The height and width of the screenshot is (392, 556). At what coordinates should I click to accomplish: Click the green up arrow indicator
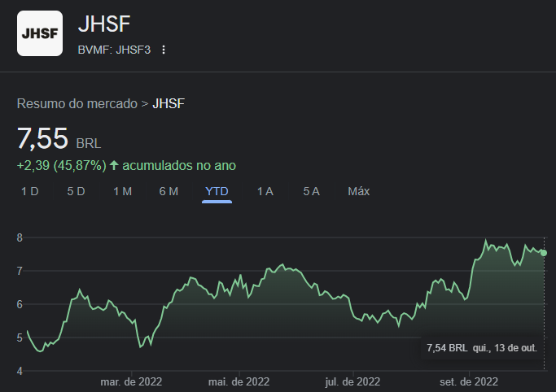[x=114, y=165]
